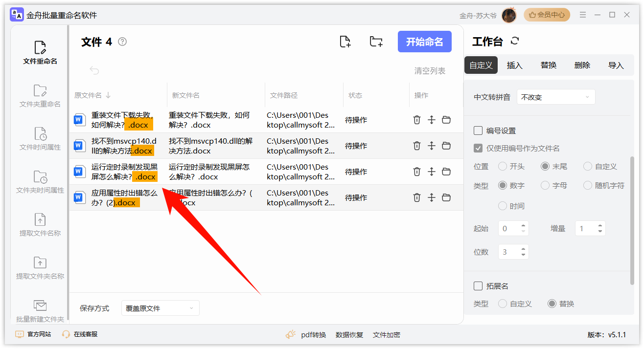Click the add files icon near top
The width and height of the screenshot is (644, 349).
(345, 42)
